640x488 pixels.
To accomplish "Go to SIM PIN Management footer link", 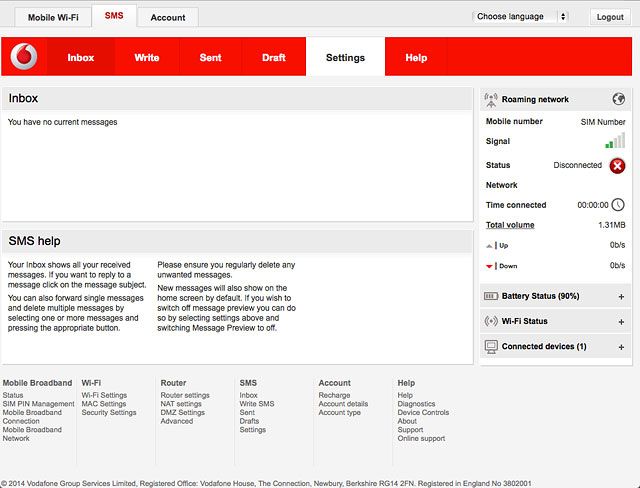I will (x=38, y=404).
